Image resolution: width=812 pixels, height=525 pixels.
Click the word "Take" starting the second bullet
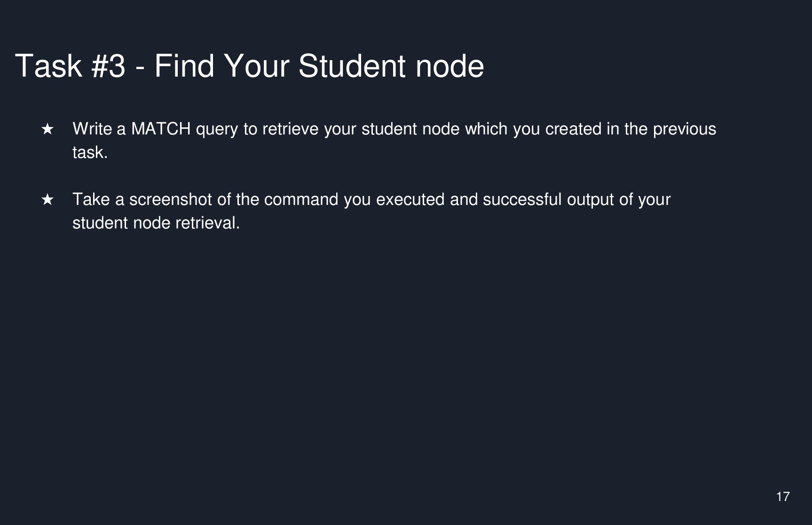click(91, 199)
